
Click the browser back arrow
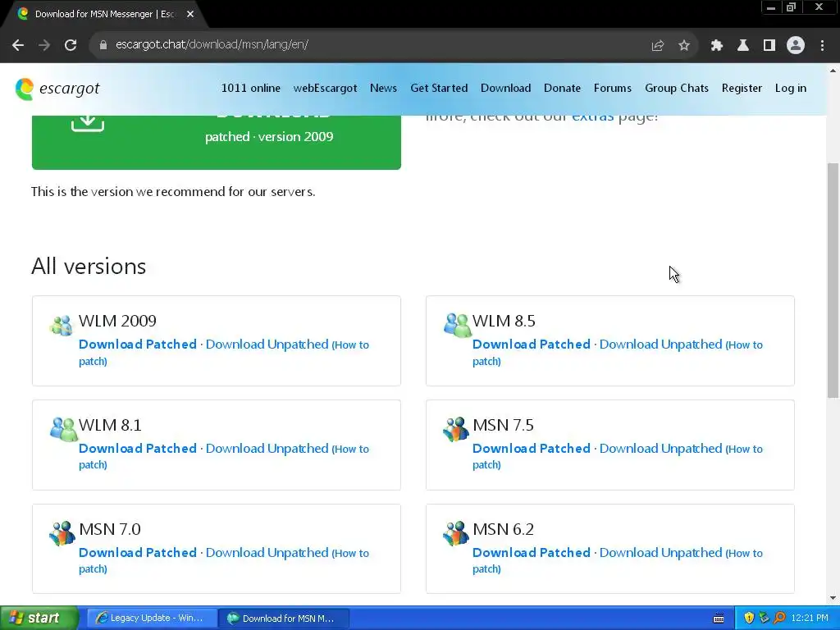tap(18, 45)
